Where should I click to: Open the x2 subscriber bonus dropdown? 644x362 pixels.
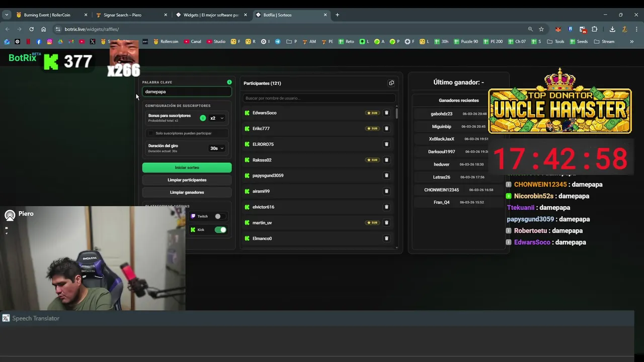click(x=217, y=118)
